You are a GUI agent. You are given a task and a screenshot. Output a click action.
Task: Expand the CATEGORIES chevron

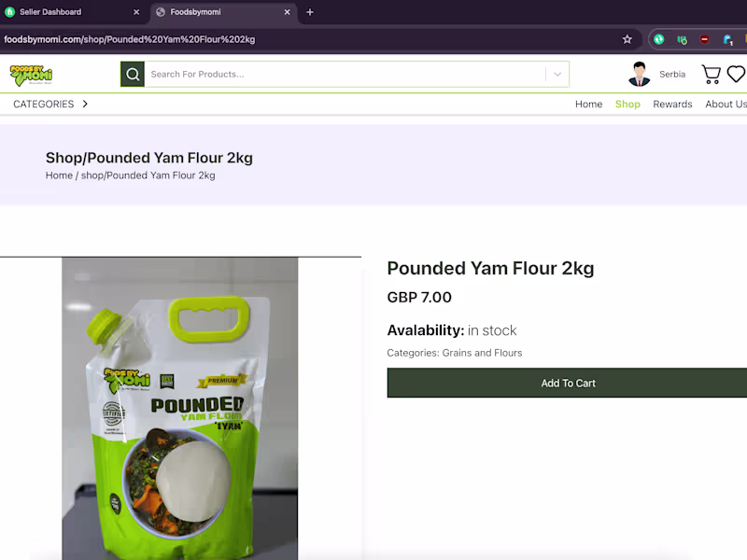[85, 104]
